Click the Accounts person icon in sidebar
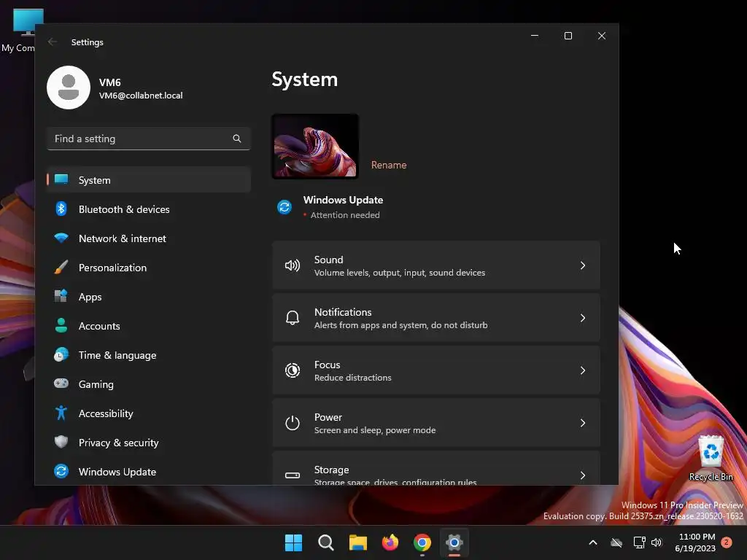Image resolution: width=747 pixels, height=560 pixels. (61, 325)
